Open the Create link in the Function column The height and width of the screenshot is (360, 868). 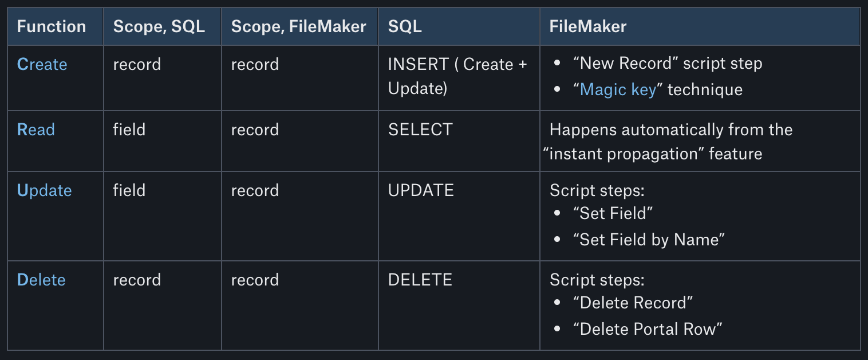point(42,64)
